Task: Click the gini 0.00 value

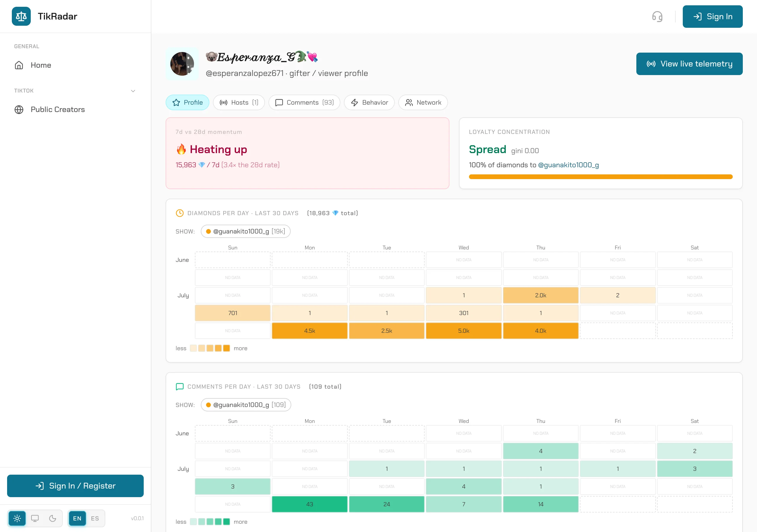Action: [x=525, y=151]
